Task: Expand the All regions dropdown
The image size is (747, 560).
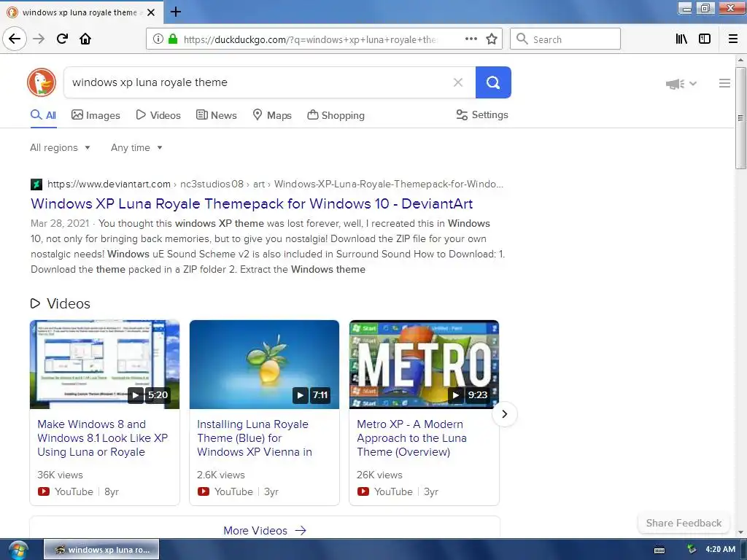Action: point(60,147)
